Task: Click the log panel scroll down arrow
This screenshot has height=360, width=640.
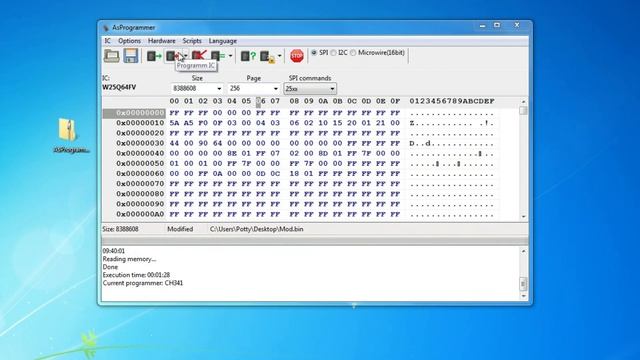Action: [523, 296]
